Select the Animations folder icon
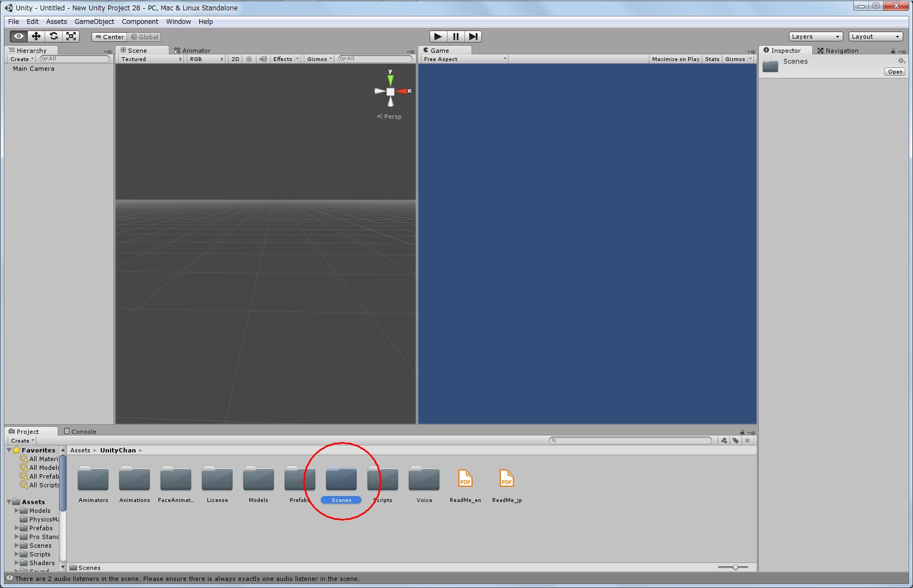Viewport: 913px width, 588px height. coord(134,479)
